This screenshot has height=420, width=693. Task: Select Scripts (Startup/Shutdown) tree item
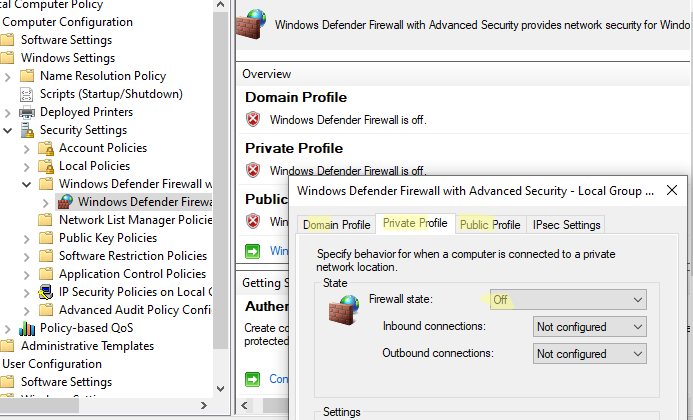coord(111,94)
